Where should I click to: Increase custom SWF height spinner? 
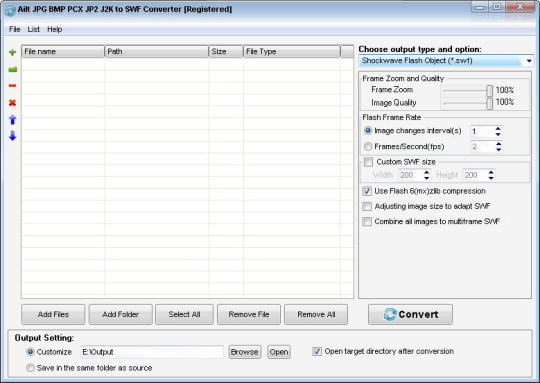coord(491,172)
